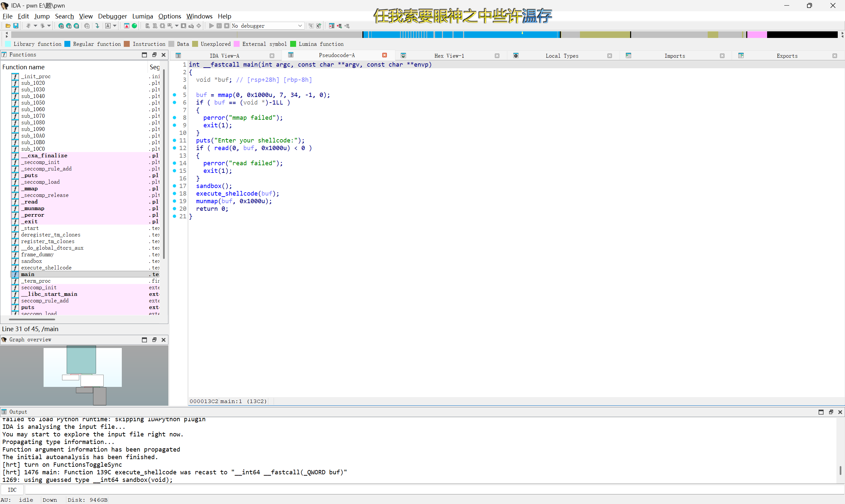The width and height of the screenshot is (845, 504).
Task: Select the text search icon
Action: 69,25
